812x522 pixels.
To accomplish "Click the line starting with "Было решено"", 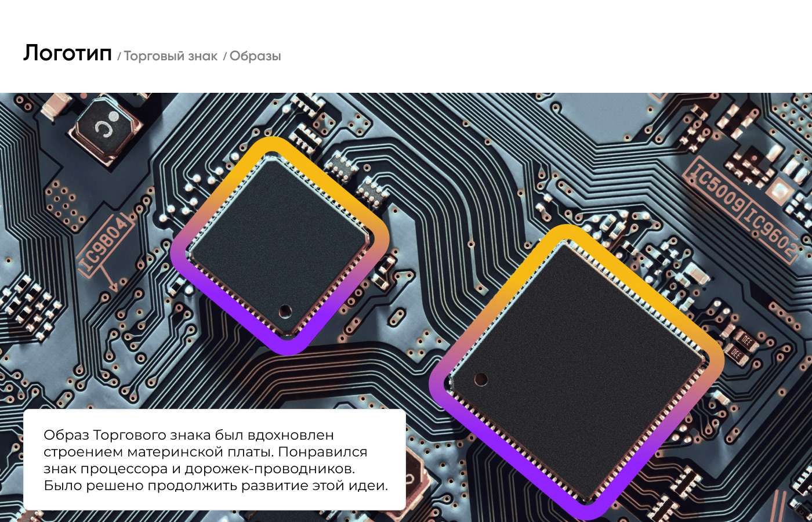I will 216,485.
